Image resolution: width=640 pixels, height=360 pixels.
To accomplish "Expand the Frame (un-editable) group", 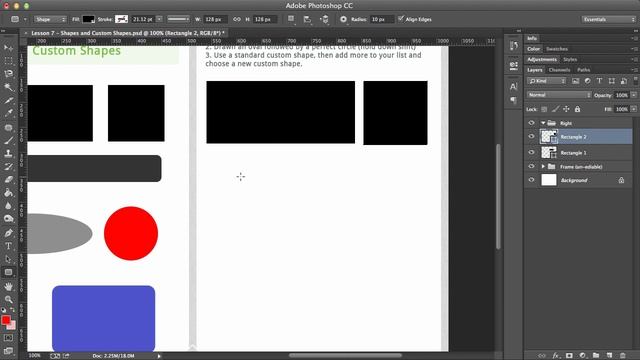I will coord(543,167).
